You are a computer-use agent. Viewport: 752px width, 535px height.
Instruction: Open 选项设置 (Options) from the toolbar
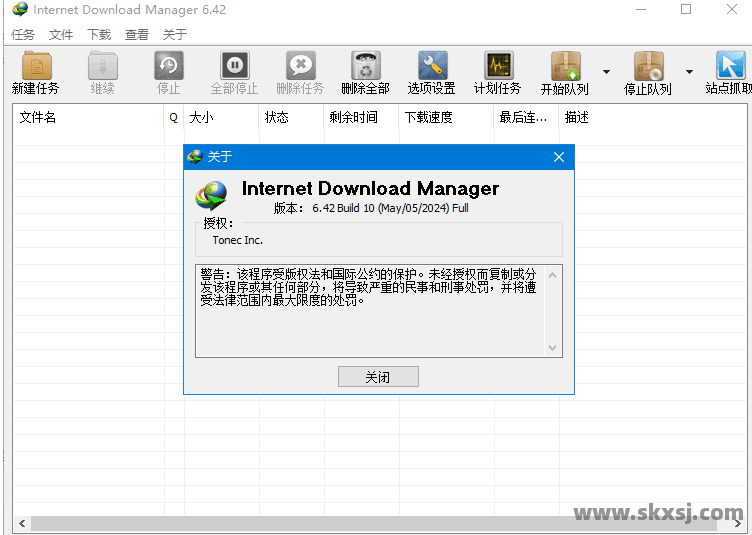(431, 67)
